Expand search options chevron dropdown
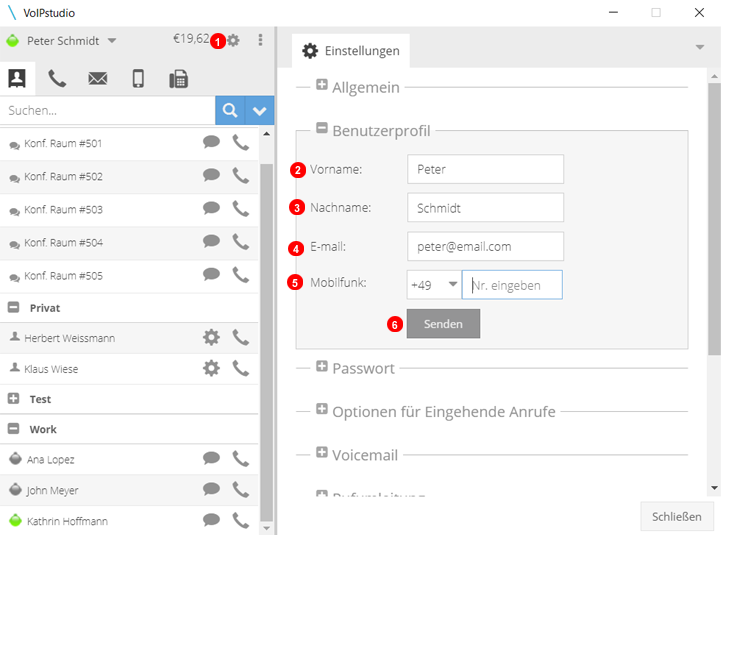 [x=260, y=110]
